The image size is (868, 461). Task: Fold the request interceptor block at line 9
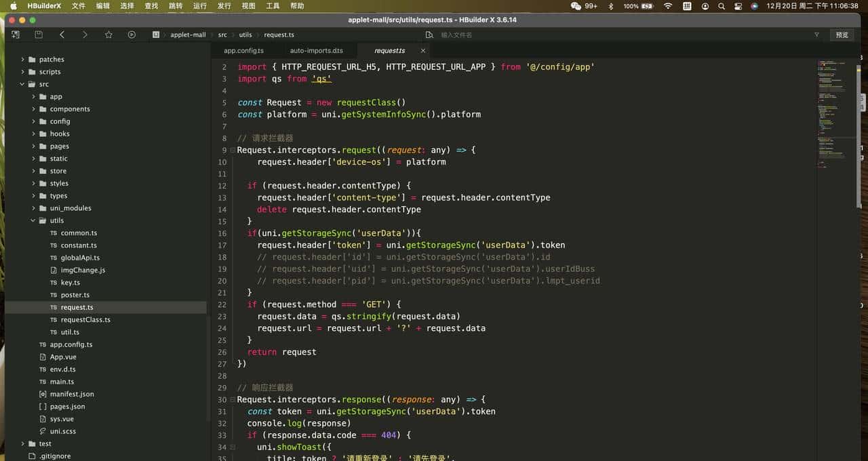click(x=233, y=151)
